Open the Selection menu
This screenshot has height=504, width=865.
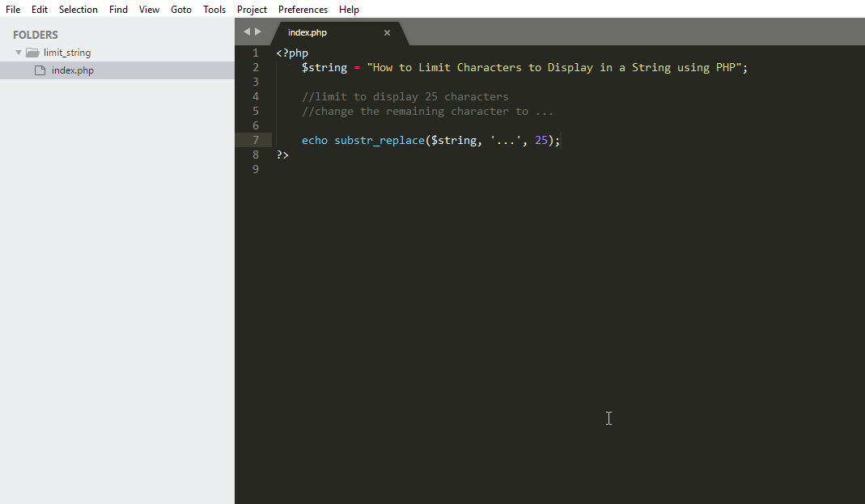pyautogui.click(x=78, y=9)
